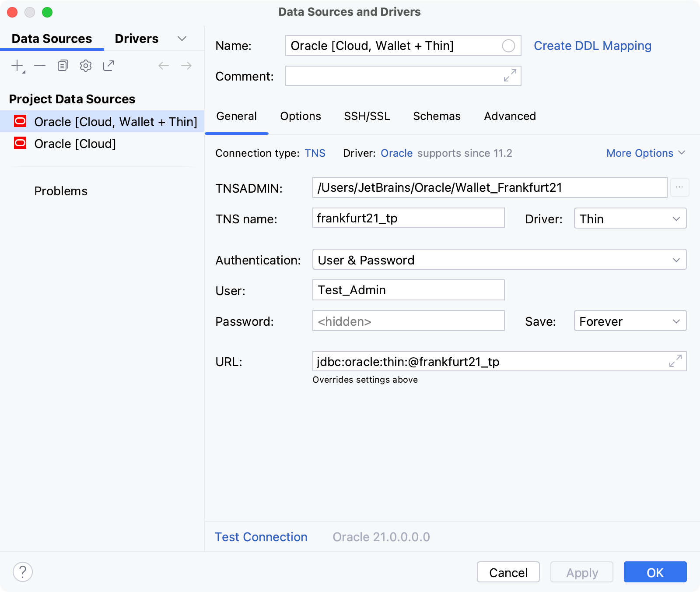Open the Driver dropdown showing Thin
The width and height of the screenshot is (700, 592).
(630, 218)
